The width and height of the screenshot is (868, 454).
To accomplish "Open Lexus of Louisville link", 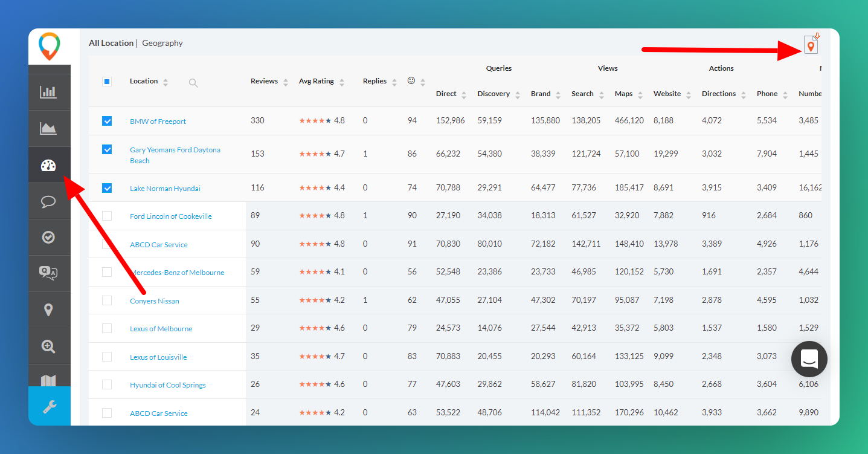I will point(158,357).
